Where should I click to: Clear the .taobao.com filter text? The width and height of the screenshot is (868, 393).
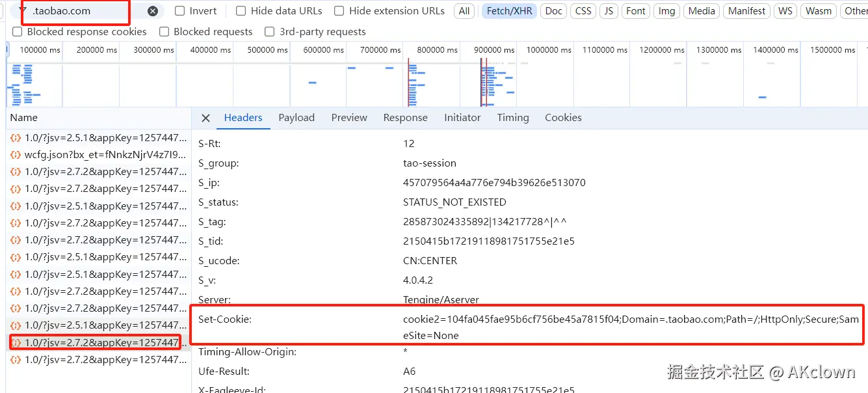[153, 11]
